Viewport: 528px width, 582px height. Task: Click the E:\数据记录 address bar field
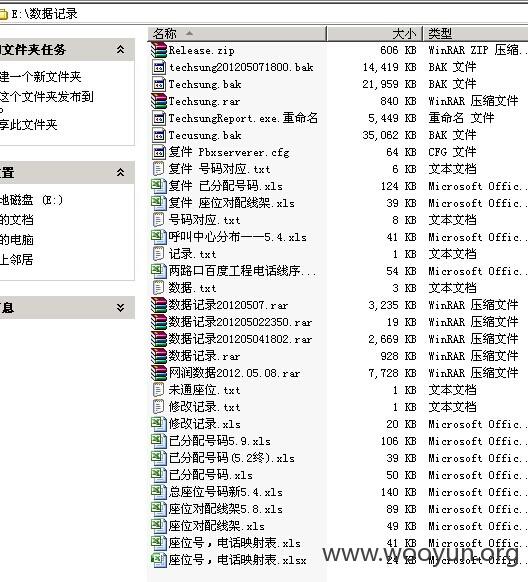[264, 14]
